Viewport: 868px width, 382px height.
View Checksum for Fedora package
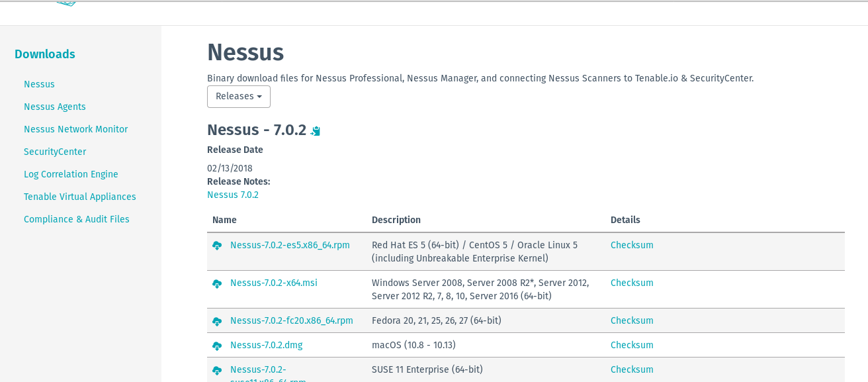632,320
